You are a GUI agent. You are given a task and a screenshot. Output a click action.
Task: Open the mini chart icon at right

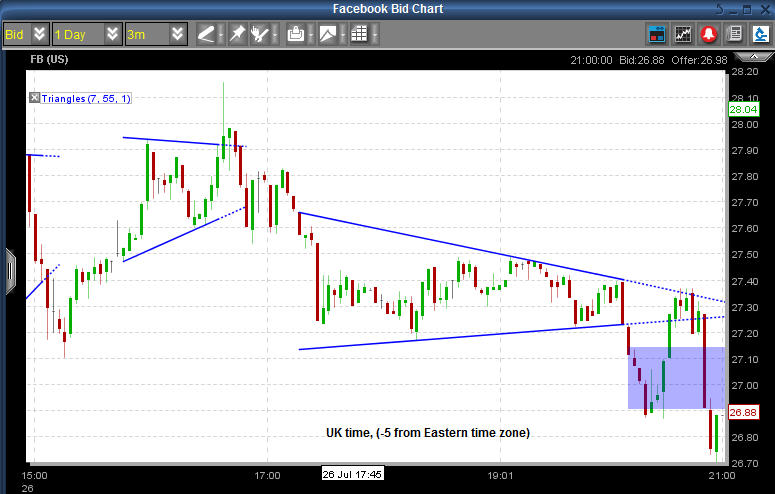pyautogui.click(x=683, y=34)
